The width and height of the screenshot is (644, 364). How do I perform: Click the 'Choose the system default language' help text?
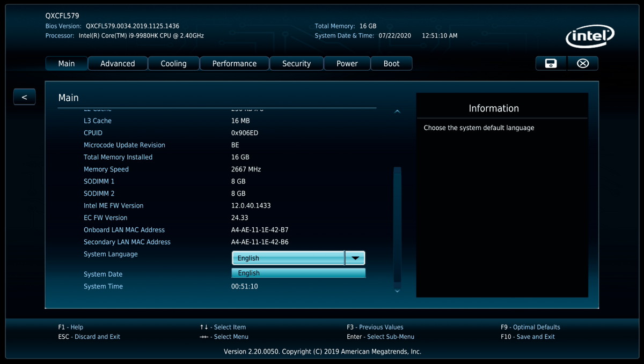click(479, 128)
